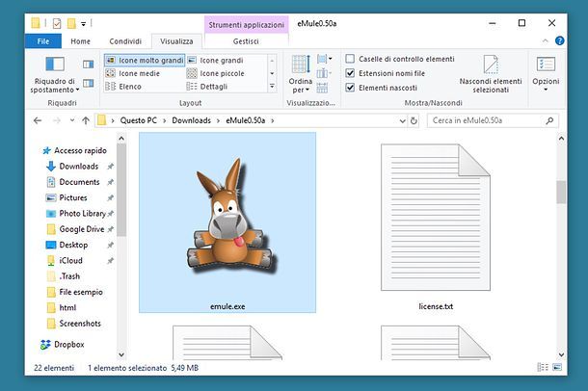This screenshot has width=588, height=391.
Task: Switch to large thumbnails in status bar
Action: (557, 368)
